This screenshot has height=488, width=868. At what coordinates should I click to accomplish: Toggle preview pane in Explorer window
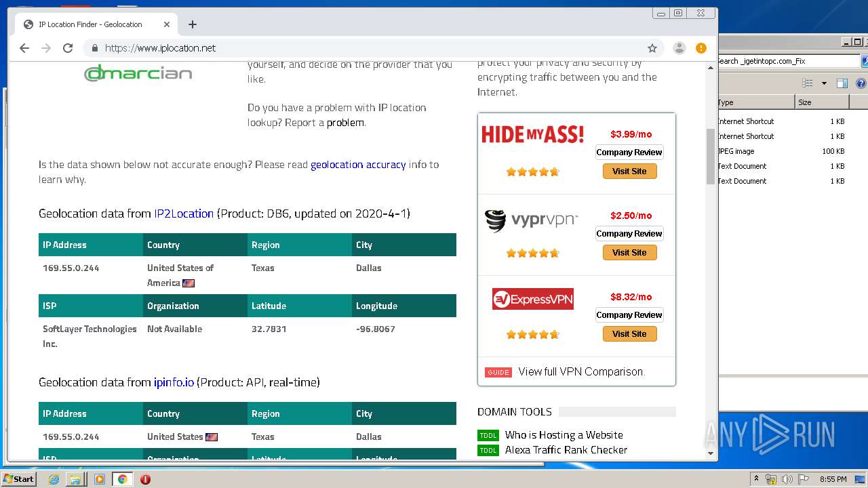[x=842, y=83]
